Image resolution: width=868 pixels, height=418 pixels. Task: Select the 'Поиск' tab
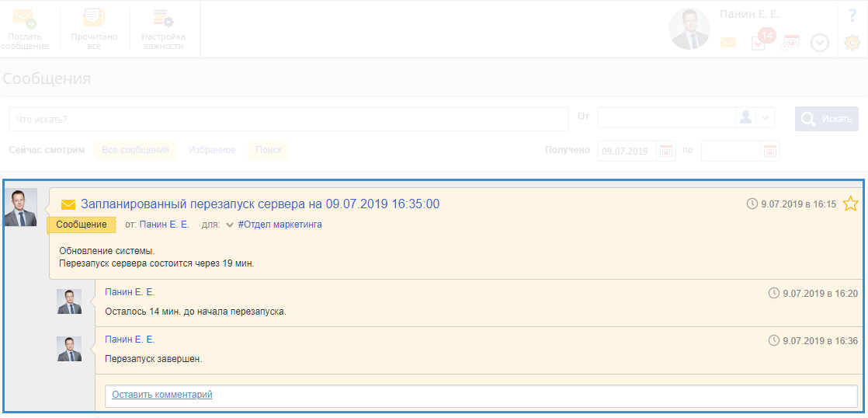pyautogui.click(x=269, y=150)
